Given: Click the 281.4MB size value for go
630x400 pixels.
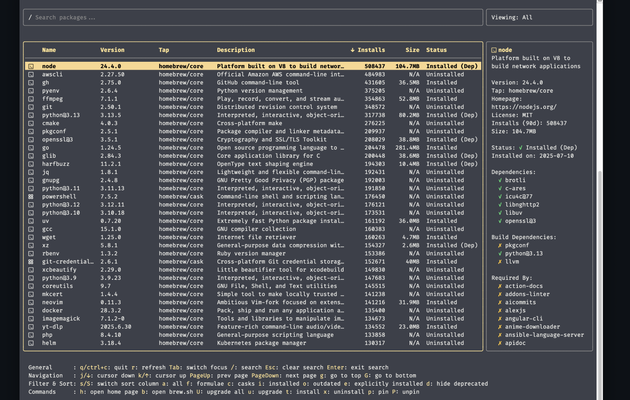Looking at the screenshot, I should (406, 148).
